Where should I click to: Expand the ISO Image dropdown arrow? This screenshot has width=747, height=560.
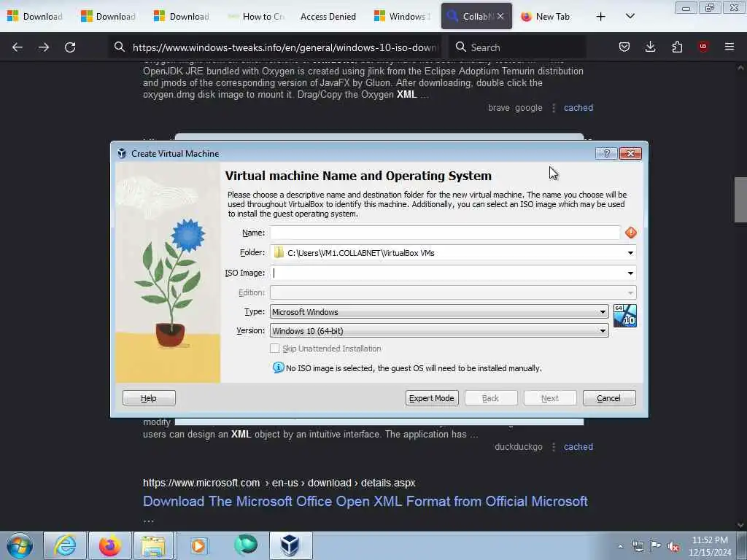(630, 273)
